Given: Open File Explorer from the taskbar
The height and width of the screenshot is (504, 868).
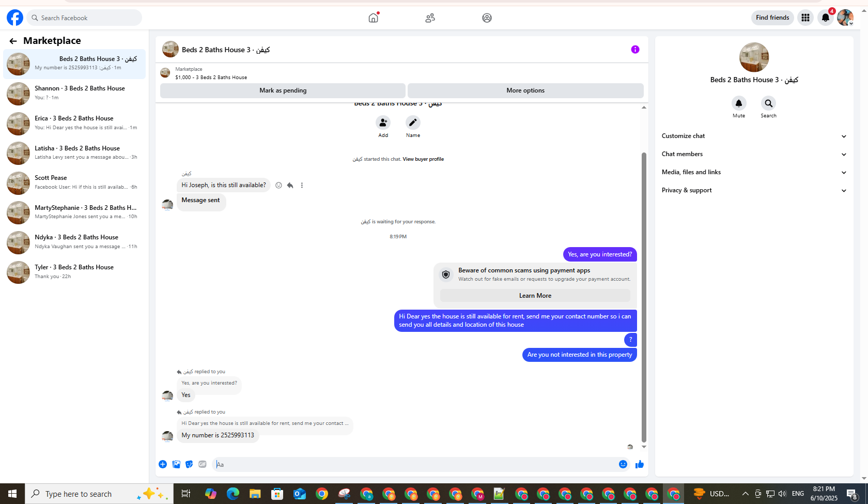Looking at the screenshot, I should [255, 494].
